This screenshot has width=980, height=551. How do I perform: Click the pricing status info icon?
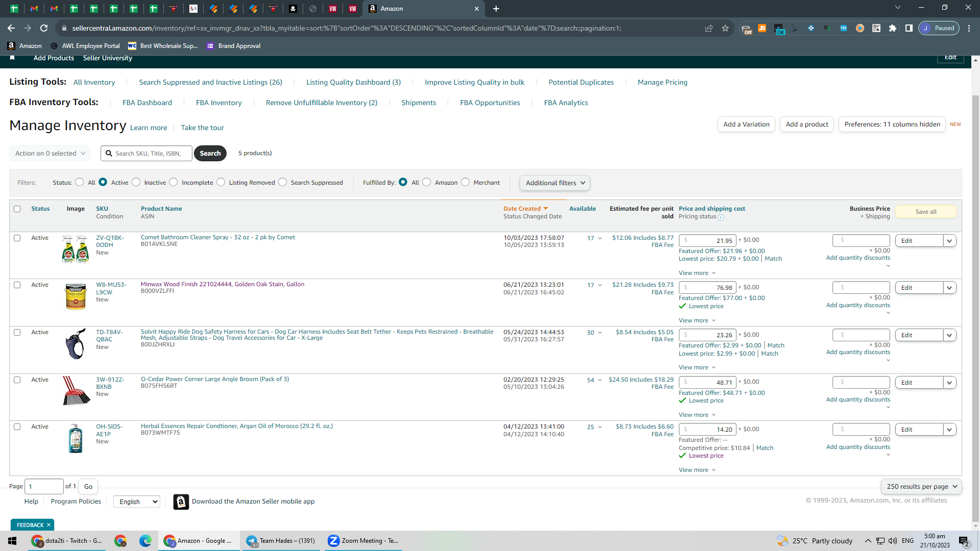(x=721, y=217)
